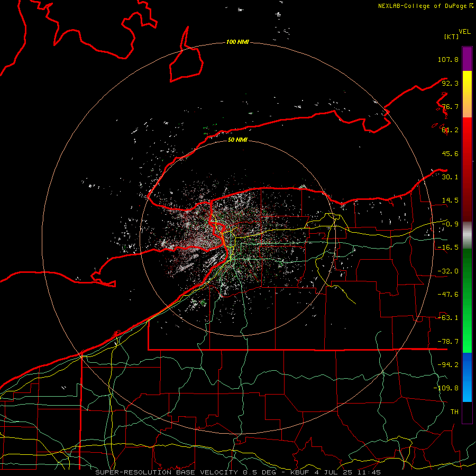The height and width of the screenshot is (476, 476).
Task: Select the 45.6 velocity scale value
Action: point(450,153)
